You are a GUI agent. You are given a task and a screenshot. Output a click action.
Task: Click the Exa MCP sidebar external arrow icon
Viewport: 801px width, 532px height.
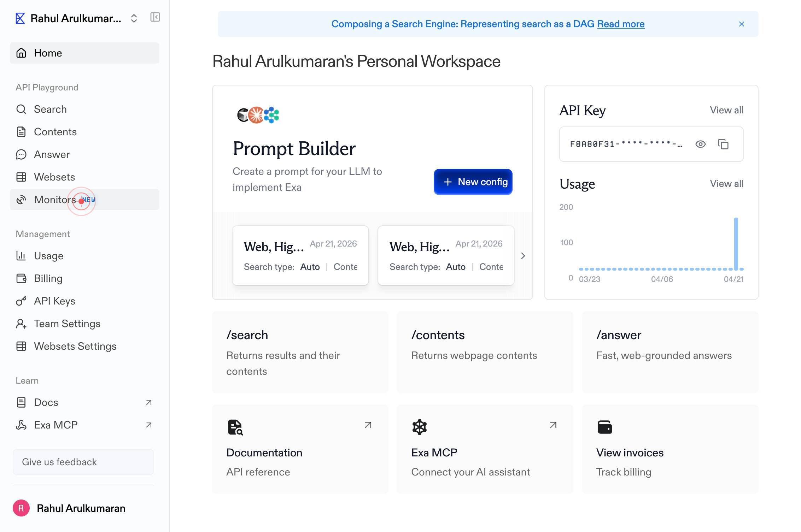click(x=149, y=425)
